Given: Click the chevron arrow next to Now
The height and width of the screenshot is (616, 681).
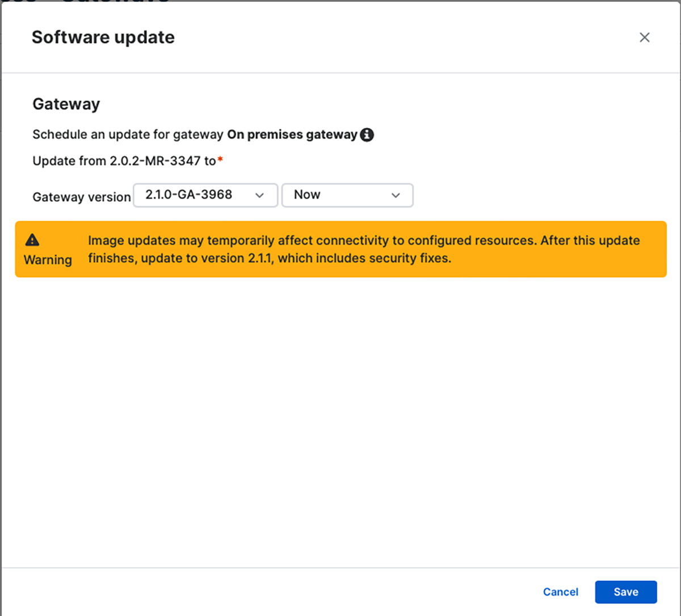Looking at the screenshot, I should [396, 195].
